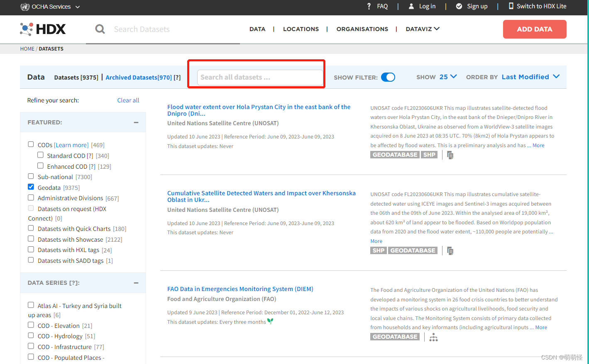The image size is (589, 364).
Task: Turn off the Show Filter toggle
Action: coord(388,77)
